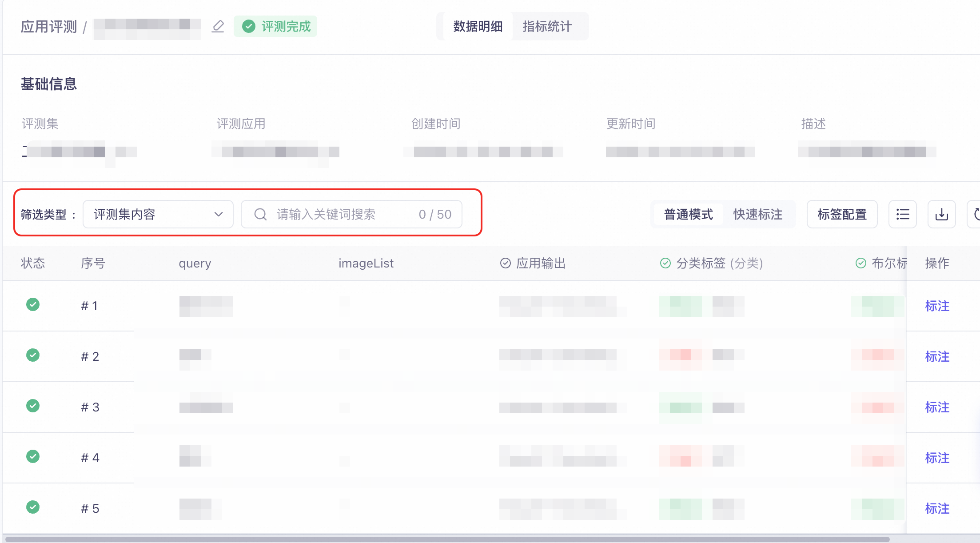Click the horizontal scrollbar at bottom
Viewport: 980px width, 543px height.
coord(444,539)
